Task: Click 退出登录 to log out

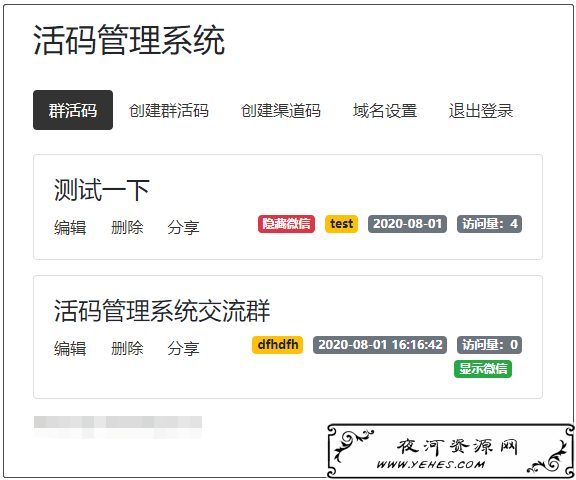Action: coord(480,111)
